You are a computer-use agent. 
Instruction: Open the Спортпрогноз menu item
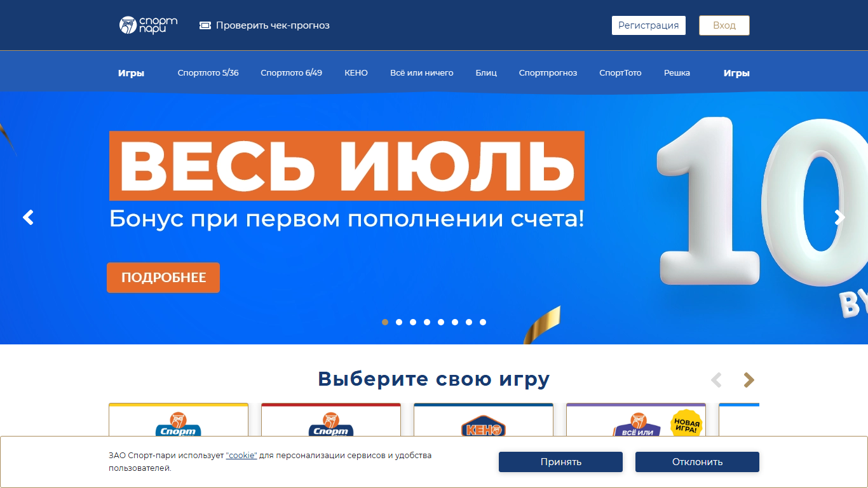pyautogui.click(x=548, y=73)
